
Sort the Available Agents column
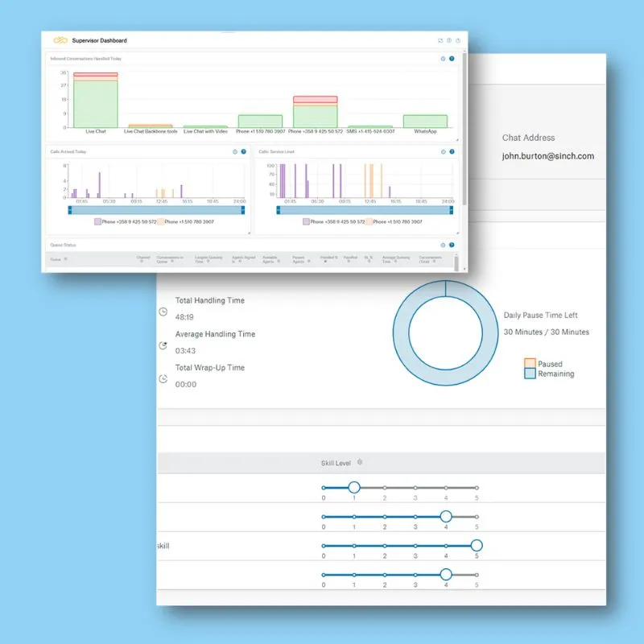coord(269,258)
